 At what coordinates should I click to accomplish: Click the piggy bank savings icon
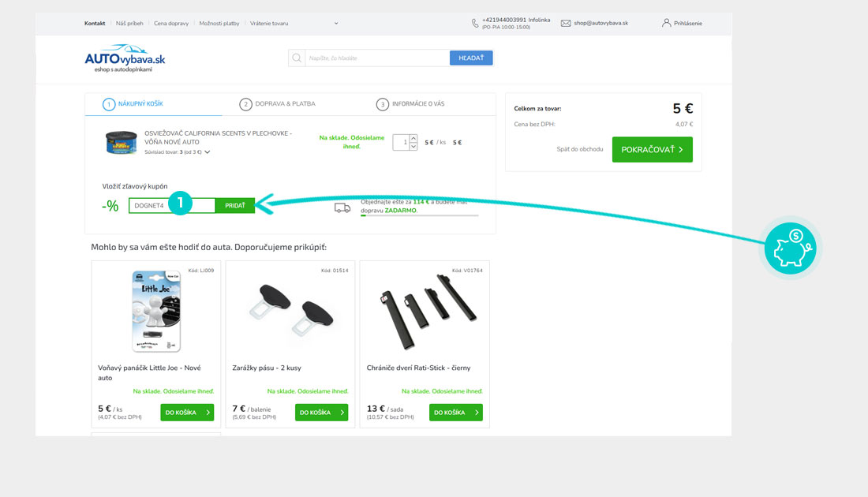point(790,248)
